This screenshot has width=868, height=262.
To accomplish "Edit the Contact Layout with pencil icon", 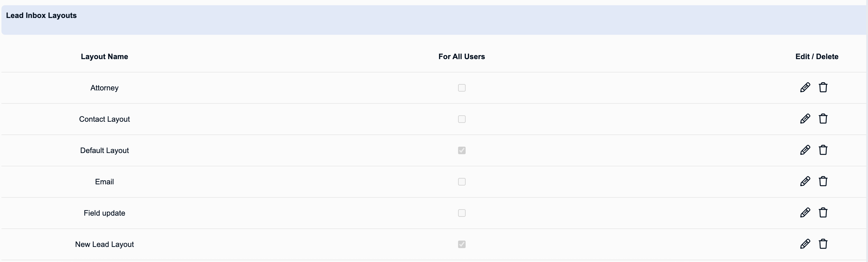I will (x=805, y=119).
